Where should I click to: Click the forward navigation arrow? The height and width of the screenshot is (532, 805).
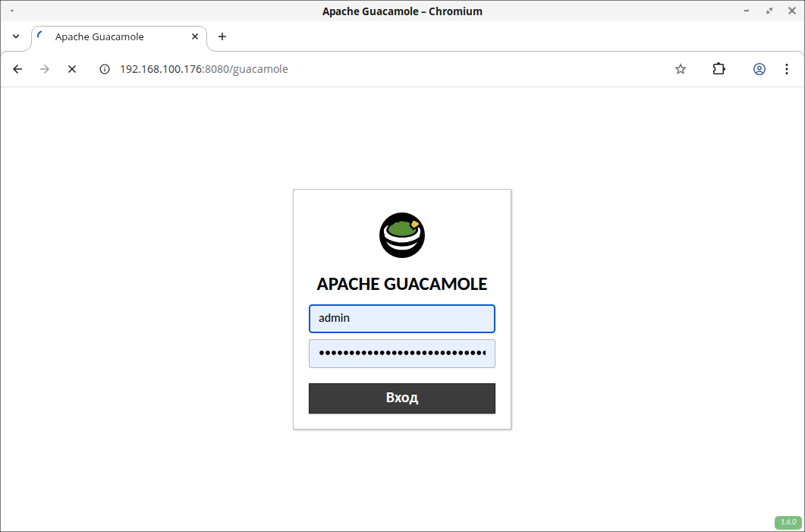click(x=45, y=69)
